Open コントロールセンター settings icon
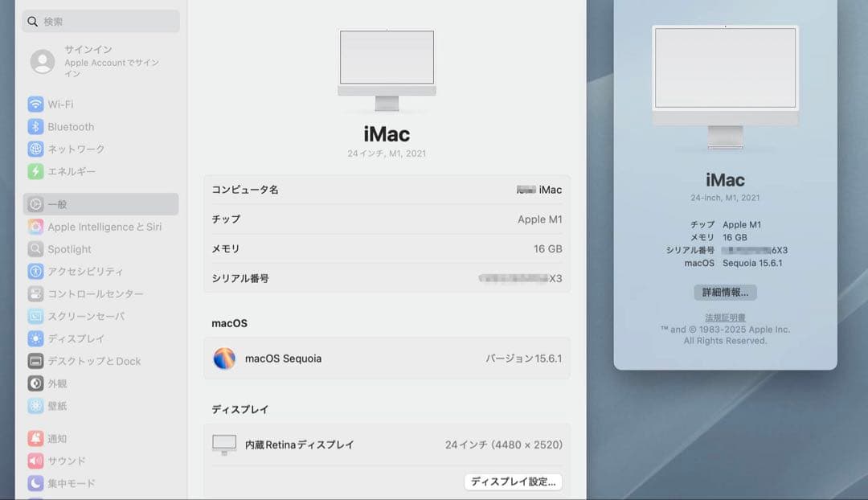Image resolution: width=868 pixels, height=500 pixels. [34, 294]
